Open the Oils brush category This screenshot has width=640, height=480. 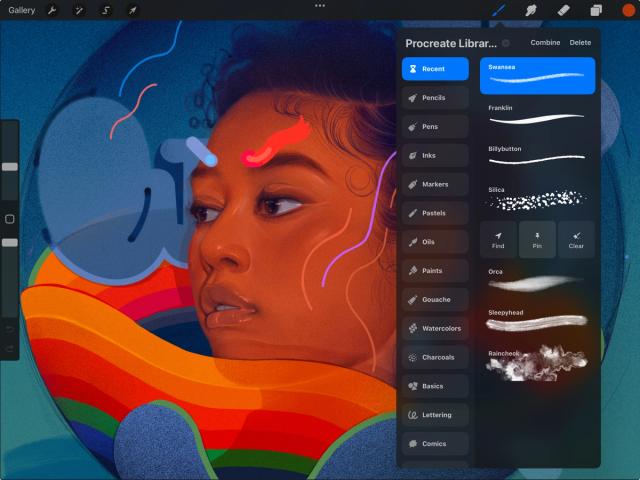(435, 242)
